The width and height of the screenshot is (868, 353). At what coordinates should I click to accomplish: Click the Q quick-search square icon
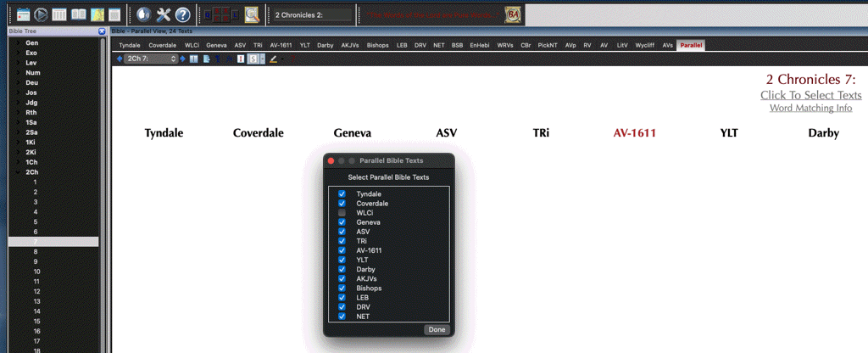209,15
